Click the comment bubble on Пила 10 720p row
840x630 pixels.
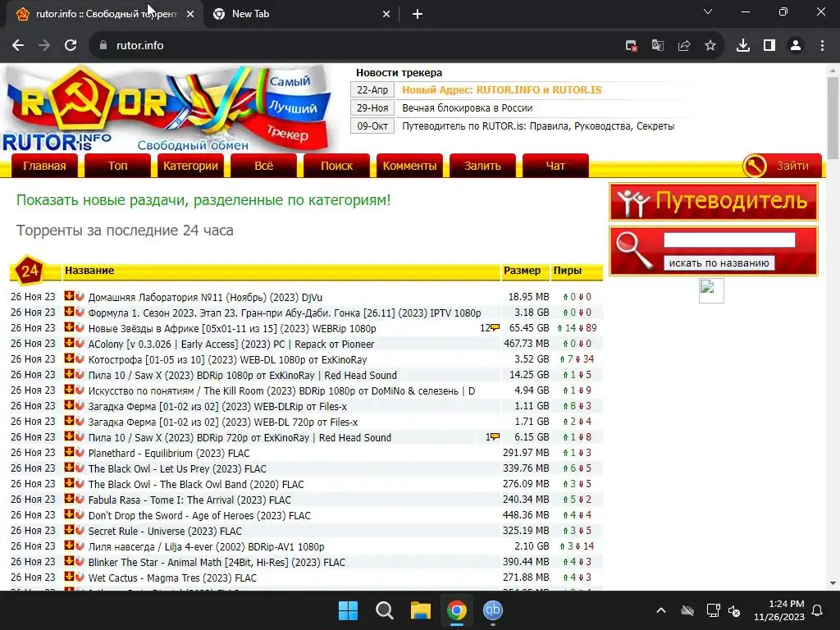(495, 436)
